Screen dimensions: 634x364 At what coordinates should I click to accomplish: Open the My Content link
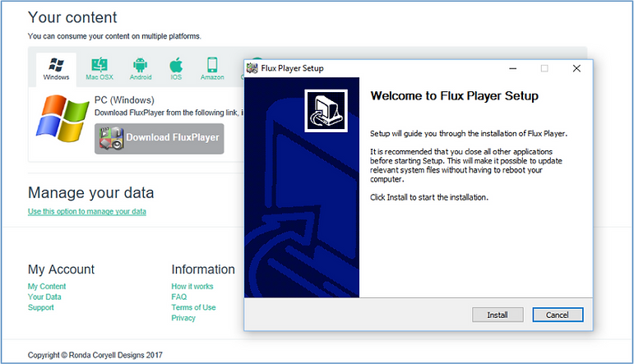pyautogui.click(x=47, y=287)
